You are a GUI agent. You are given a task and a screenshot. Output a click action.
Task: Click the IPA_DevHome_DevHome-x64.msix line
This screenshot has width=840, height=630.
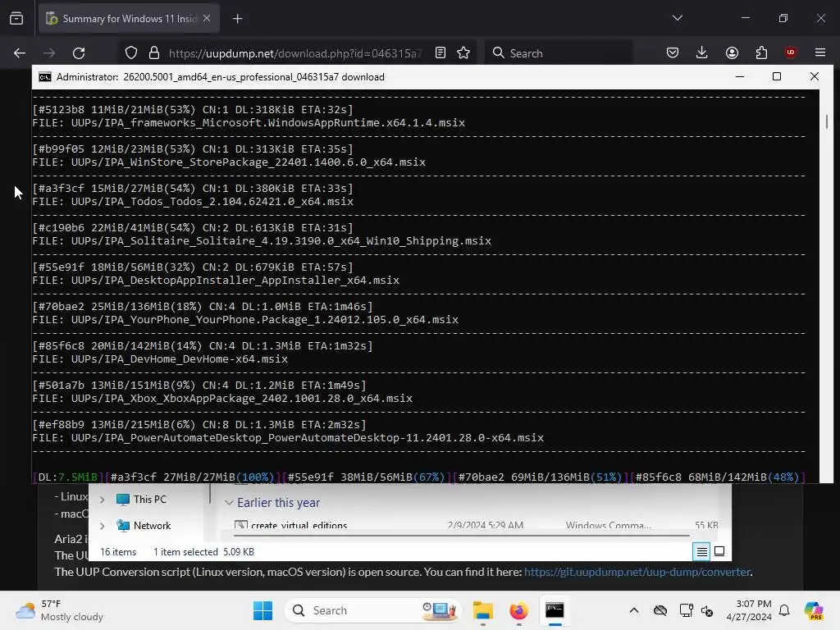(x=160, y=359)
